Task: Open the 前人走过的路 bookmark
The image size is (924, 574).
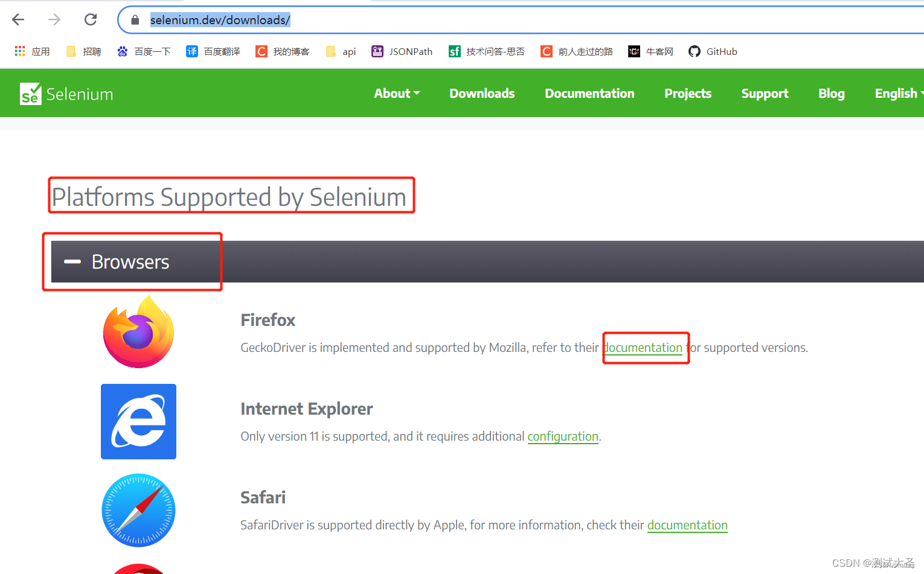Action: 577,51
